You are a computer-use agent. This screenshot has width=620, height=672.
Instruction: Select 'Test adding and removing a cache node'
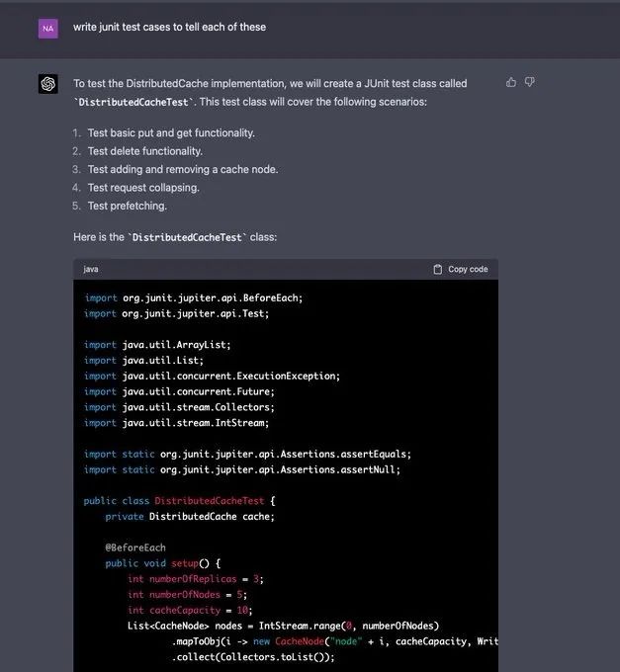click(x=182, y=169)
